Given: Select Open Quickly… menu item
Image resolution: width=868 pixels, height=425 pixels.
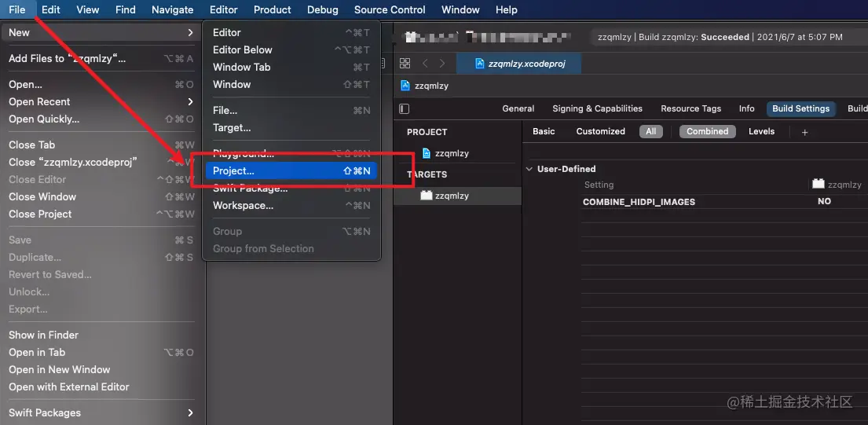Looking at the screenshot, I should (x=101, y=119).
